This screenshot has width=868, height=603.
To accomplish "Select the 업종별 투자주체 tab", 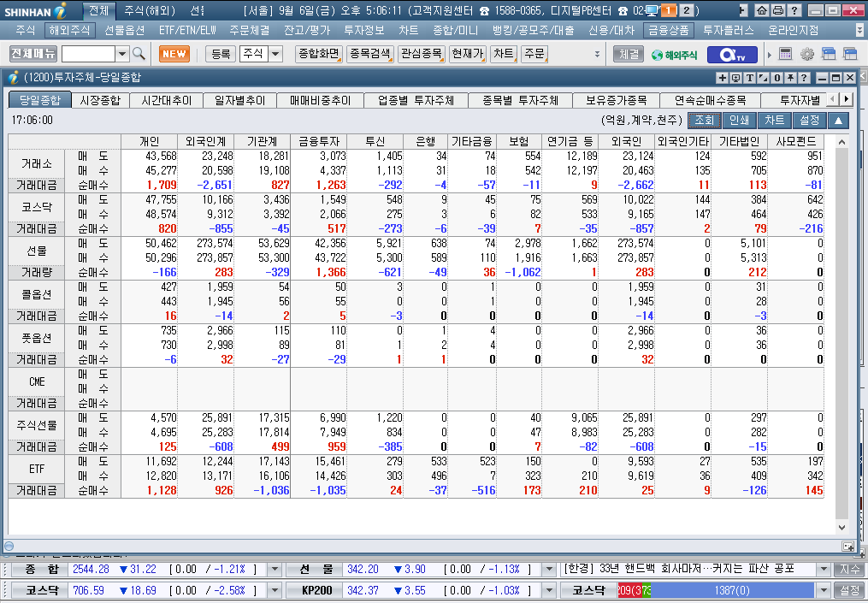I will (416, 100).
